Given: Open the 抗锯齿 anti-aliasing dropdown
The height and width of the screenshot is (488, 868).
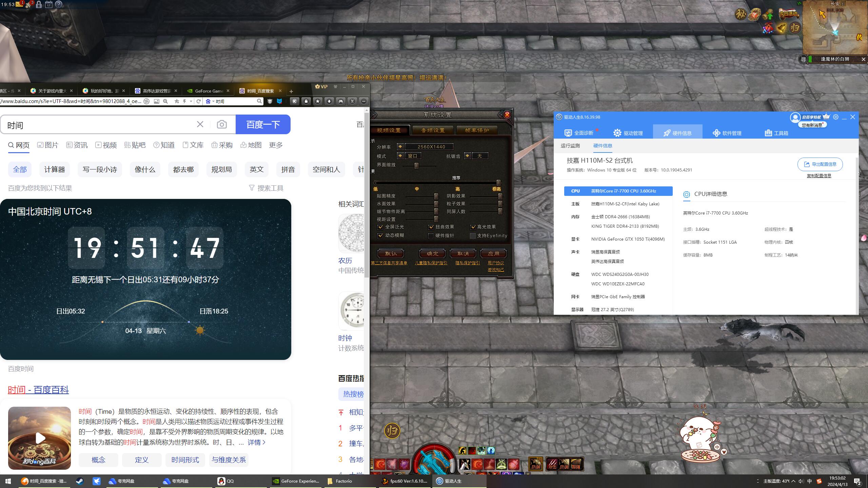Looking at the screenshot, I should point(467,156).
